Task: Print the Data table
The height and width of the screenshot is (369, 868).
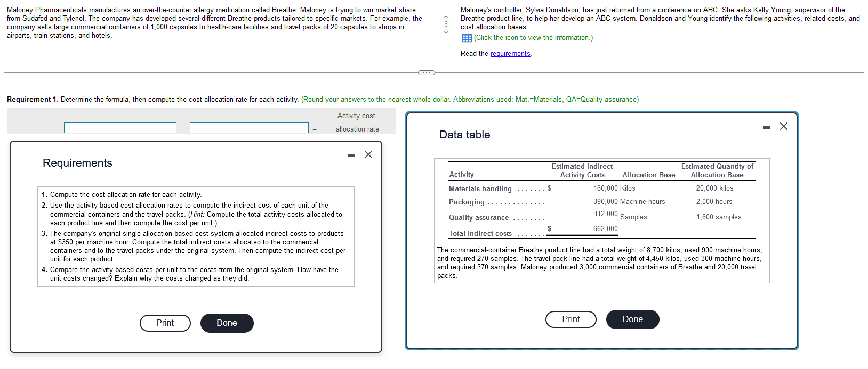Action: pyautogui.click(x=571, y=319)
